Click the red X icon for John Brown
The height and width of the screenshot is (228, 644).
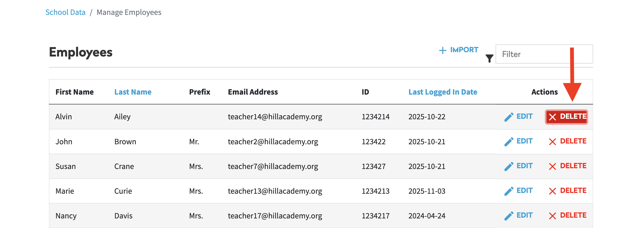coord(552,142)
